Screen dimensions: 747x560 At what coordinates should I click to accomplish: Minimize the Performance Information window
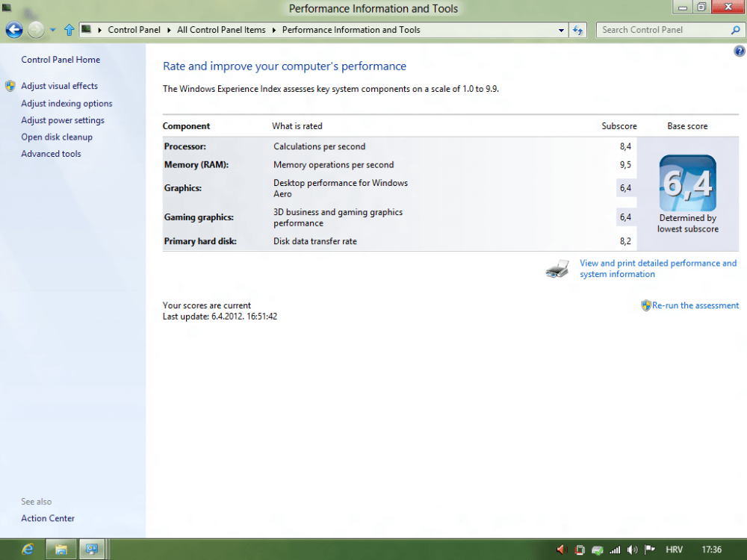point(683,7)
